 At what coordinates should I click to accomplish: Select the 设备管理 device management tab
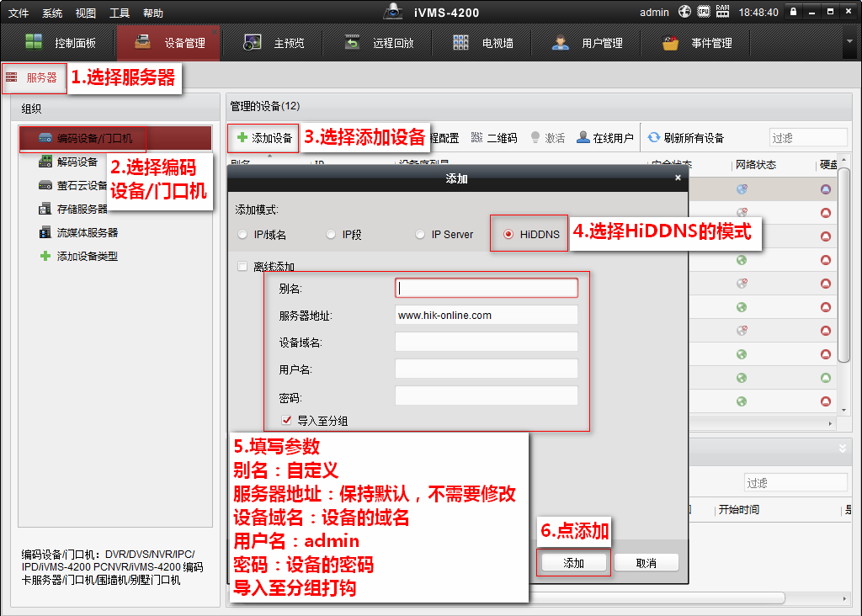pos(168,43)
